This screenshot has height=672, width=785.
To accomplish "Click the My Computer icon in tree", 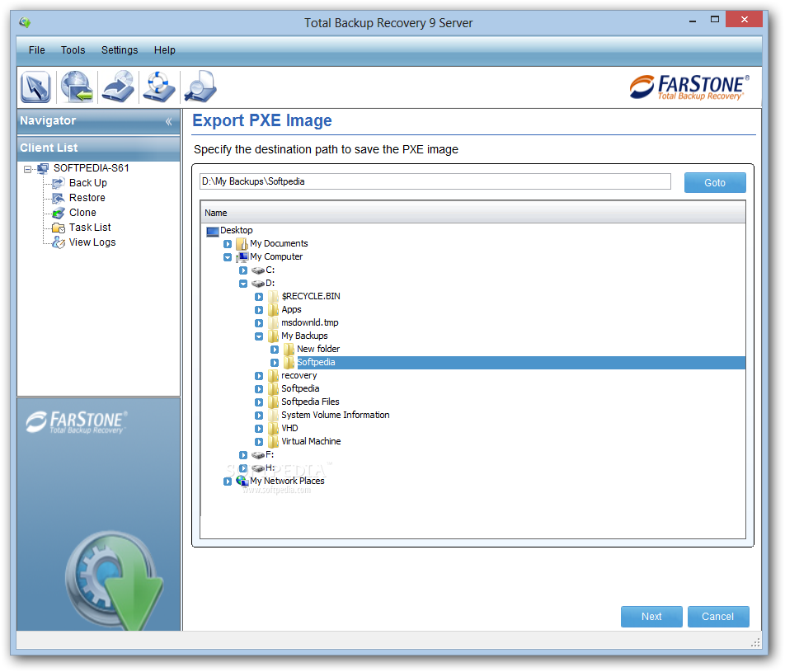I will (x=242, y=257).
